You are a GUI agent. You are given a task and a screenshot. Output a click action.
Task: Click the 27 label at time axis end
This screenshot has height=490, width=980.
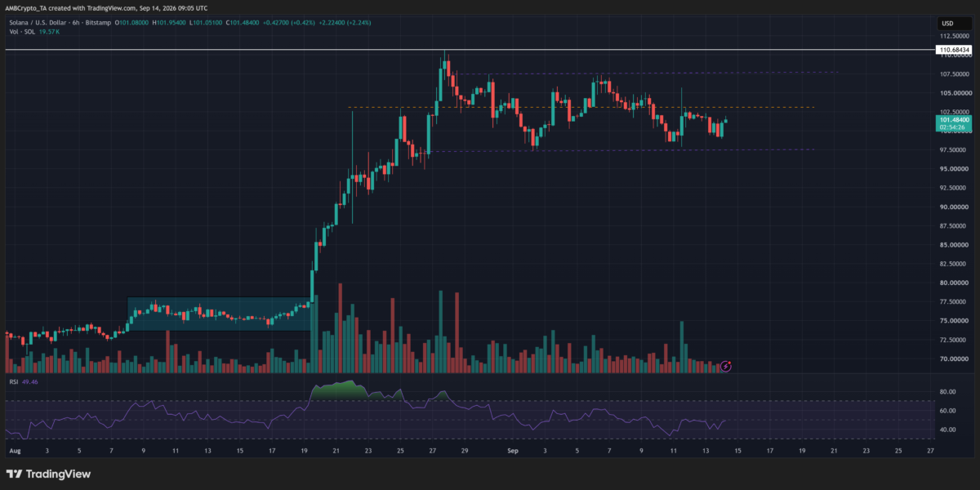click(x=930, y=451)
